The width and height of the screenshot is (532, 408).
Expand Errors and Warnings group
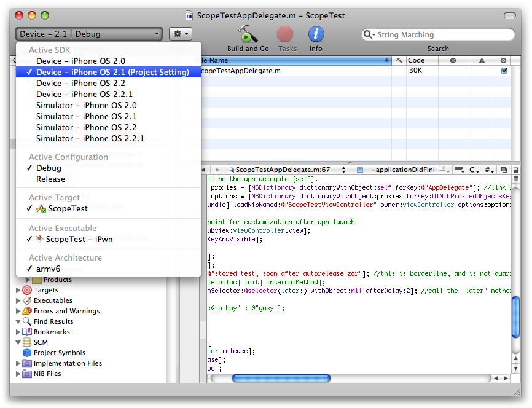click(x=18, y=312)
